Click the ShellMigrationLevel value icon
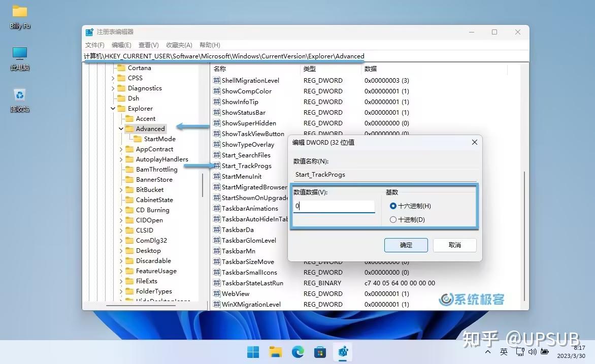Image resolution: width=595 pixels, height=364 pixels. pyautogui.click(x=217, y=80)
